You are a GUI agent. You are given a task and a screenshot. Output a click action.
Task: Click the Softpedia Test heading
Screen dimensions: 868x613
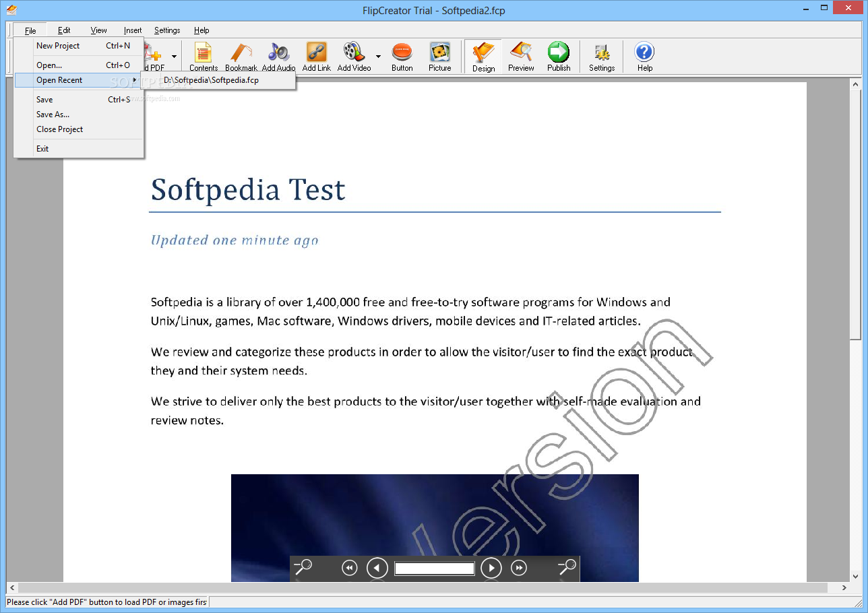(248, 190)
